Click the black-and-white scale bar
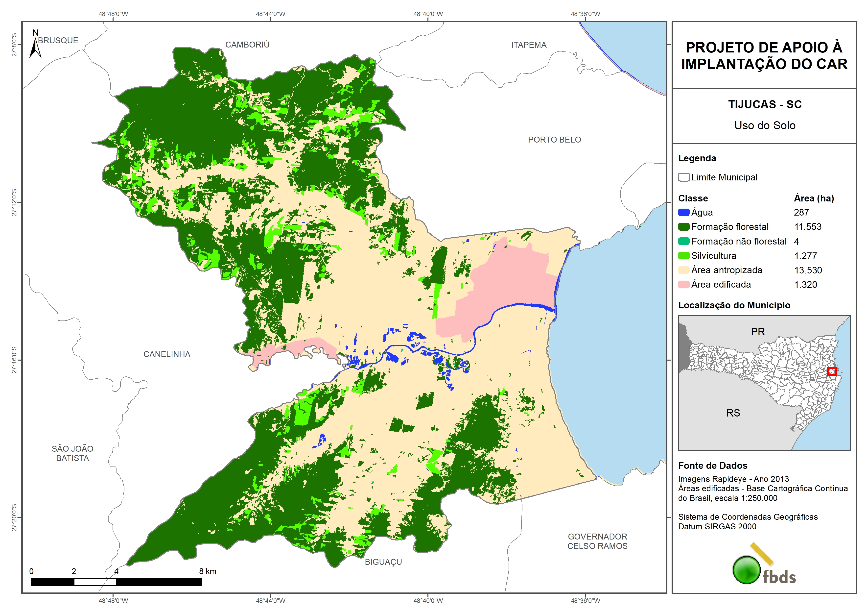This screenshot has width=868, height=614. tap(116, 582)
